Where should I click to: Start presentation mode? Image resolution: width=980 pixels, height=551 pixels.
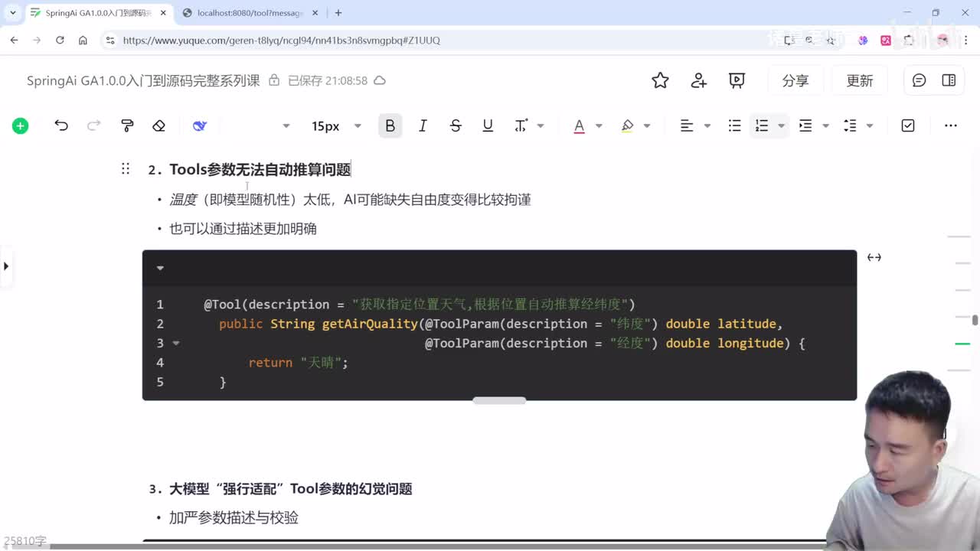pyautogui.click(x=737, y=80)
